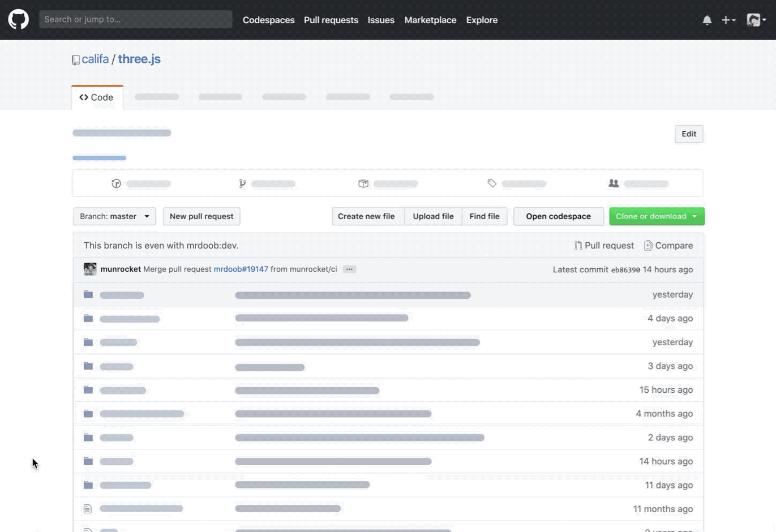The height and width of the screenshot is (532, 776).
Task: Open the Compare link
Action: (668, 246)
